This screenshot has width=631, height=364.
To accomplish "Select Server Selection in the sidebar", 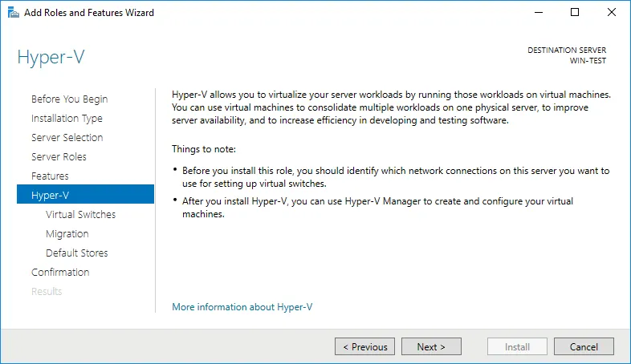I will pyautogui.click(x=67, y=138).
